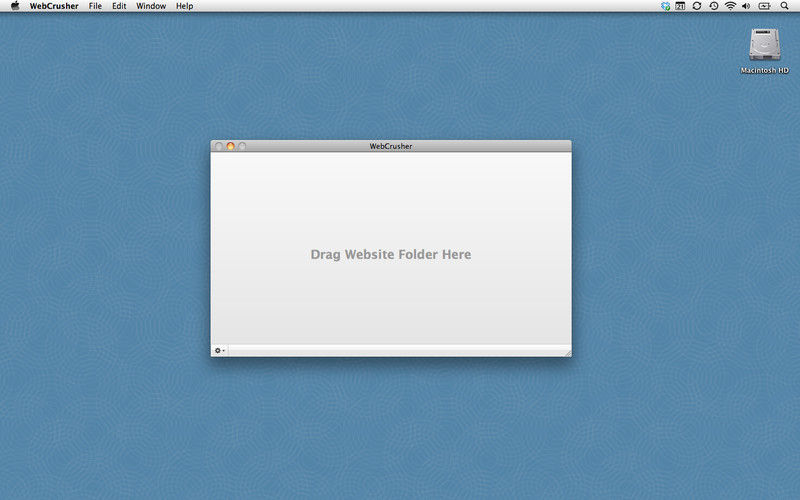Select the Macintosh HD desktop icon
The height and width of the screenshot is (500, 800).
click(764, 51)
